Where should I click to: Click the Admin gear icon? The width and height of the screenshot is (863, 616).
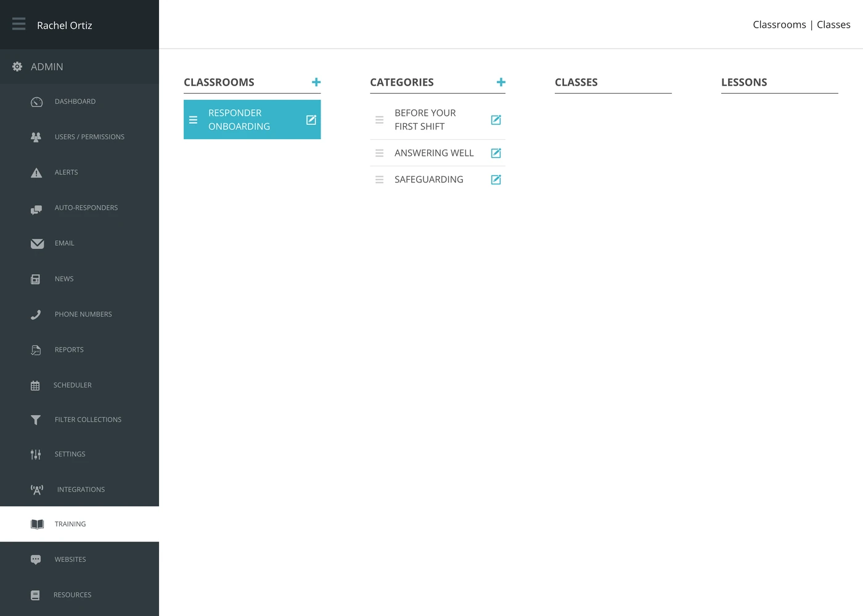pyautogui.click(x=17, y=67)
